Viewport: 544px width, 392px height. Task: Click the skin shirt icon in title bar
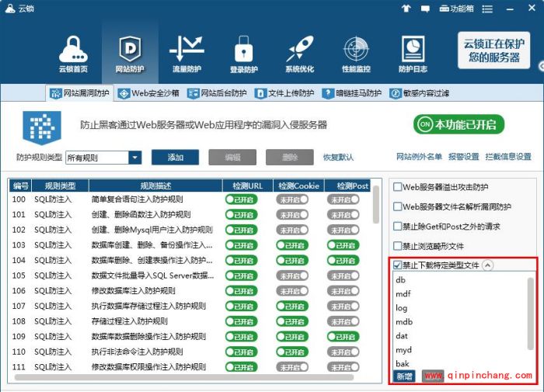click(x=406, y=9)
